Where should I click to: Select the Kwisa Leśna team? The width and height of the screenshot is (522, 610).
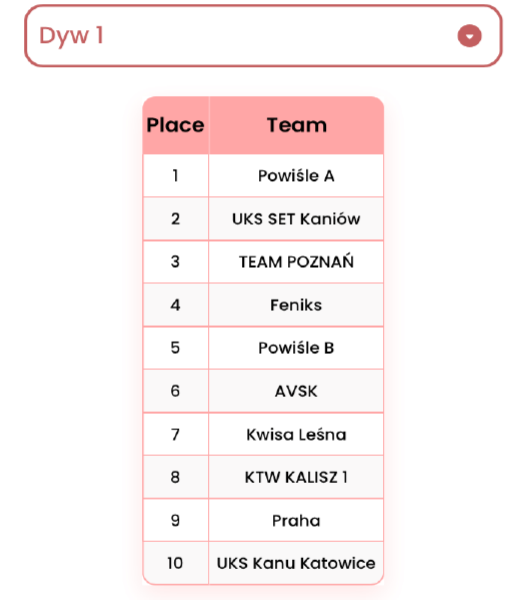296,434
